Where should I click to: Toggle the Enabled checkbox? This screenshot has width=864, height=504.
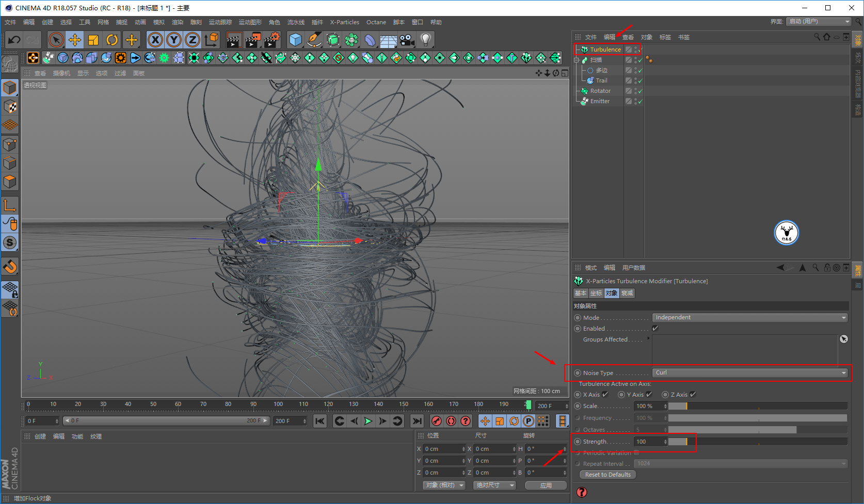click(x=655, y=328)
